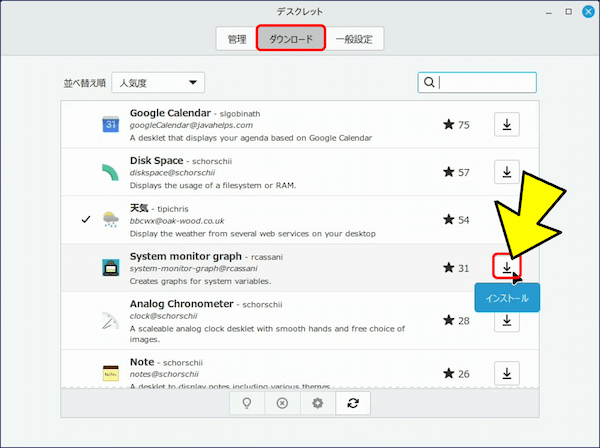
Task: Download the Note desklet
Action: coord(507,373)
